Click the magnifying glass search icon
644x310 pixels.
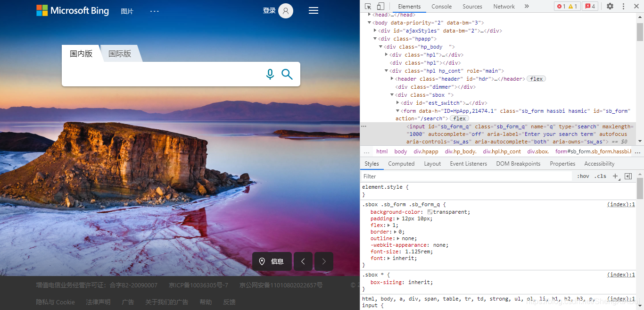(x=287, y=74)
